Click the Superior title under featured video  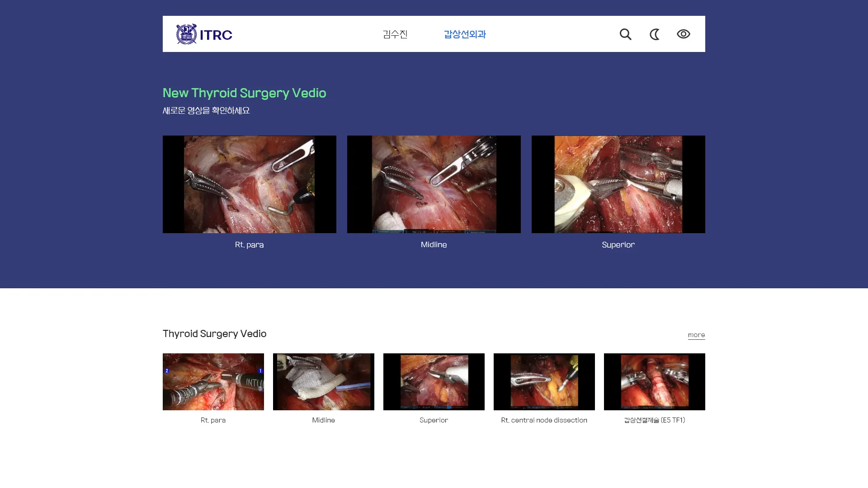618,244
